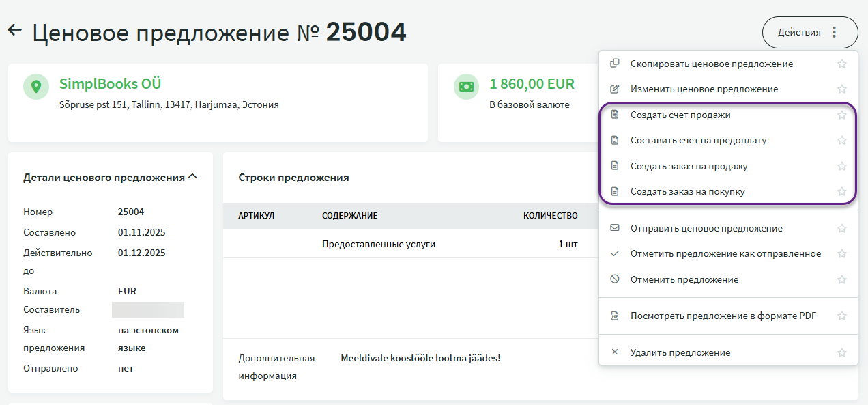Click the three-dot icon in Действия button
The width and height of the screenshot is (868, 405).
click(834, 32)
